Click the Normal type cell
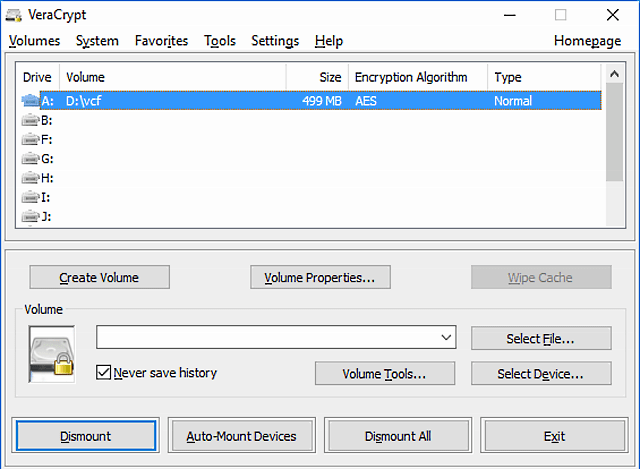This screenshot has width=640, height=469. click(513, 100)
